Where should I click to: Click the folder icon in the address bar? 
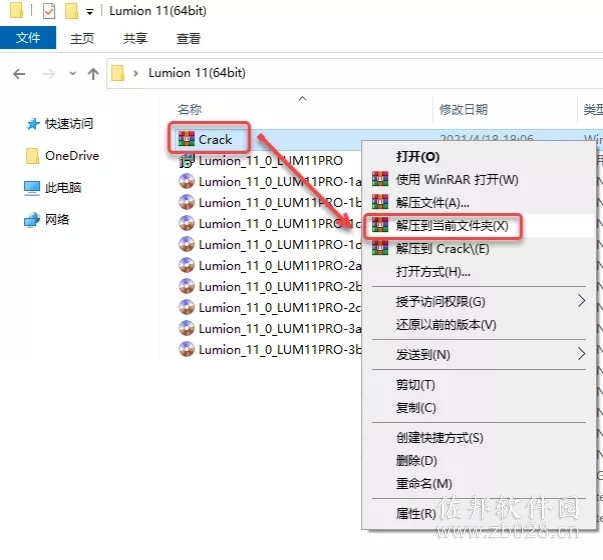click(x=118, y=73)
